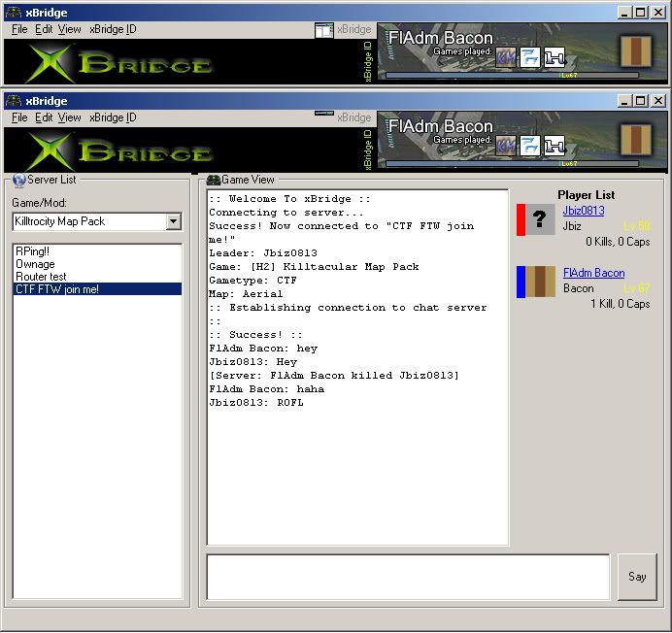Open xBridge ID menu in back window
Image resolution: width=672 pixels, height=633 pixels.
click(x=114, y=29)
